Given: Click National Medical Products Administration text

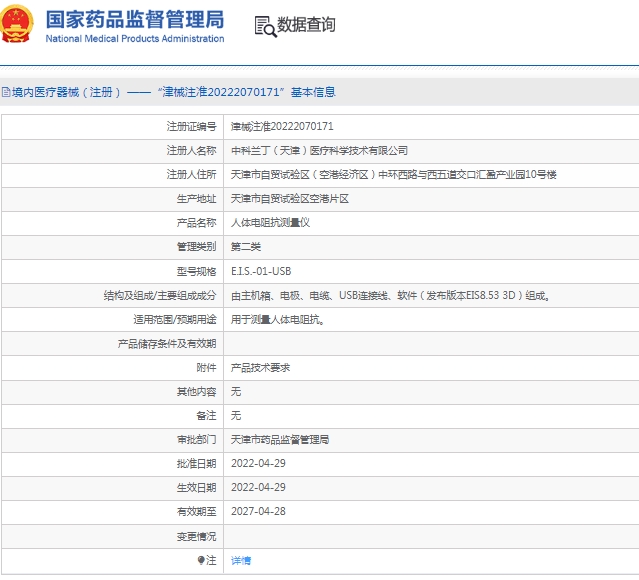Looking at the screenshot, I should [x=135, y=39].
